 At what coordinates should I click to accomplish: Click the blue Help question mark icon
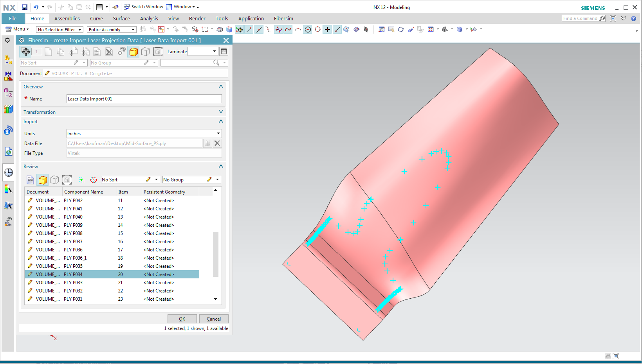click(633, 18)
